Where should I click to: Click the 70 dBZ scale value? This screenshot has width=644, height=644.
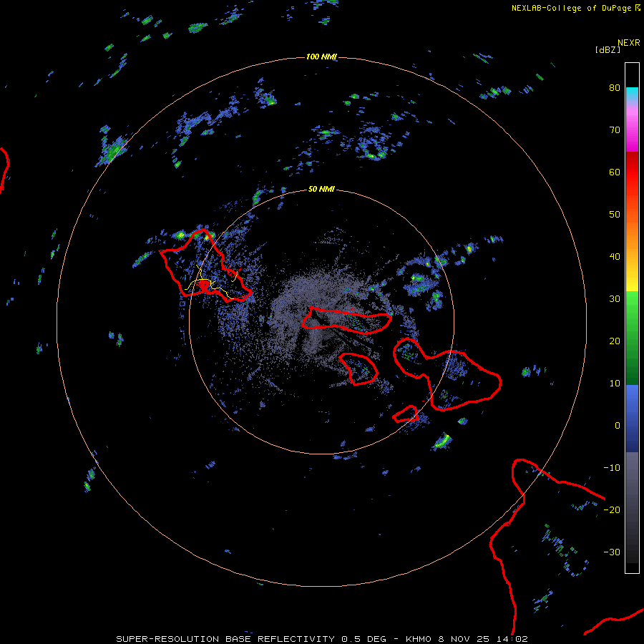coord(615,130)
